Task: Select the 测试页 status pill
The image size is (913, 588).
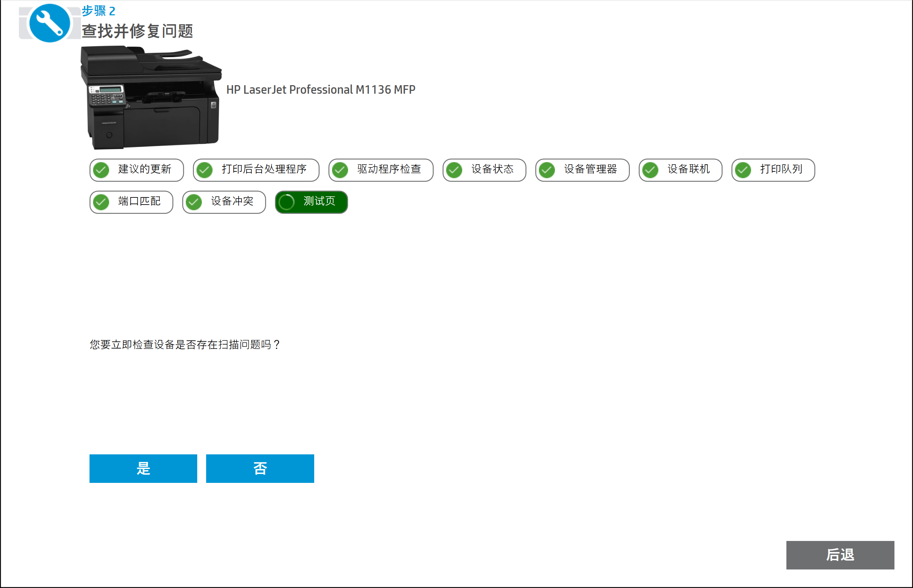Action: pos(311,202)
